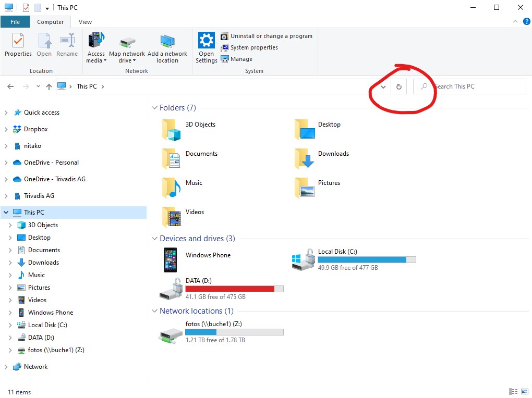532x398 pixels.
Task: Click This PC in the address bar path
Action: click(87, 86)
